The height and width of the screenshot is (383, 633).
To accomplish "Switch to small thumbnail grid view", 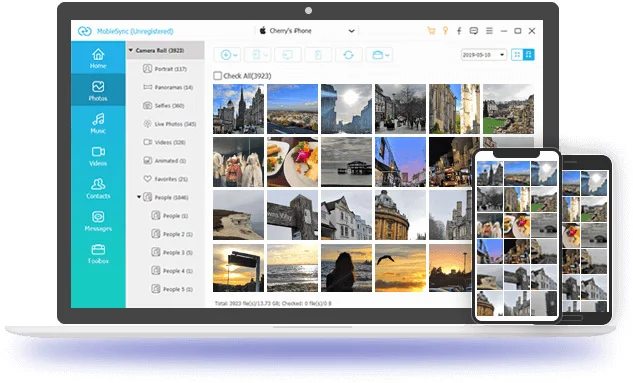I will pyautogui.click(x=517, y=54).
